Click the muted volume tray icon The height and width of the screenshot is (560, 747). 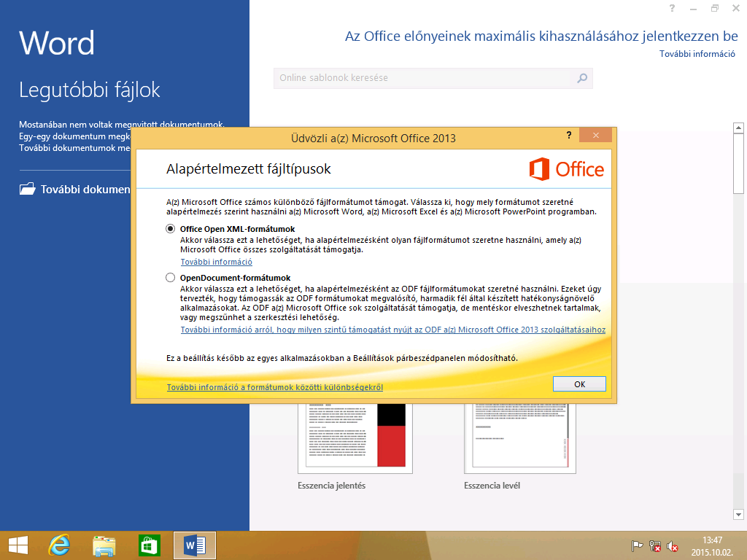coord(672,546)
